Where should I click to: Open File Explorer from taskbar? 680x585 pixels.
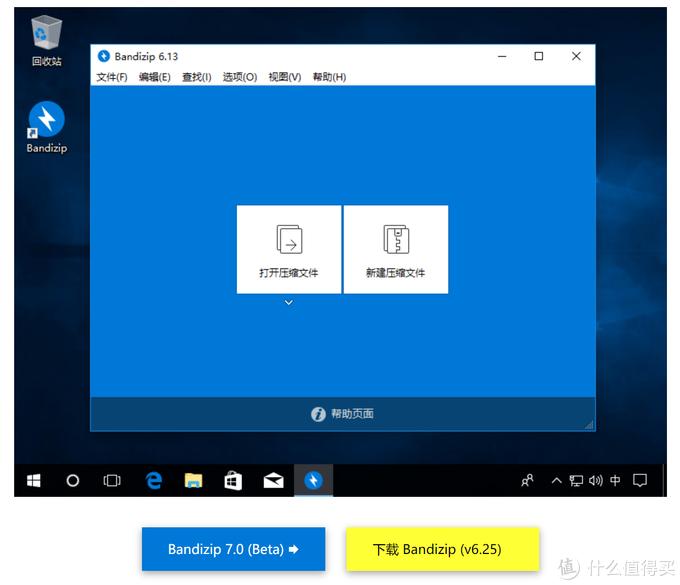193,480
